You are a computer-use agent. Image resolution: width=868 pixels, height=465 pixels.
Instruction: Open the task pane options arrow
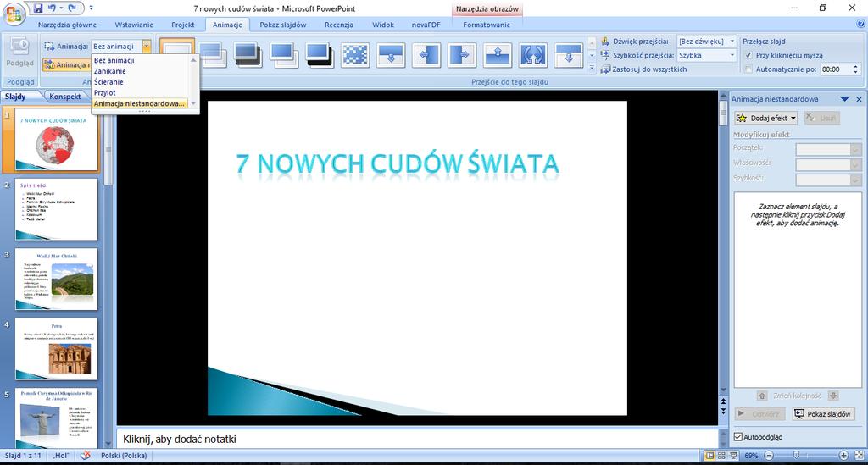tap(845, 99)
